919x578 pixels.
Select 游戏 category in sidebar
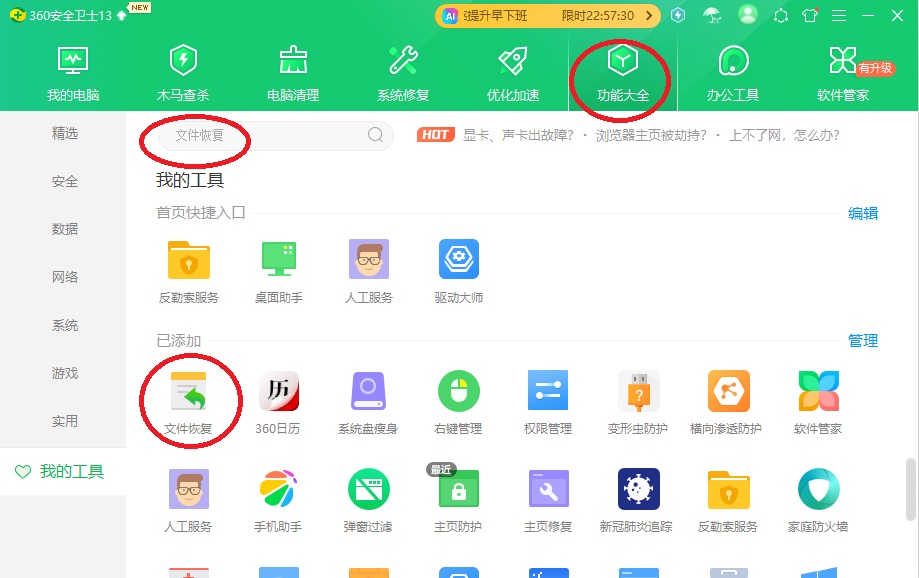coord(64,373)
